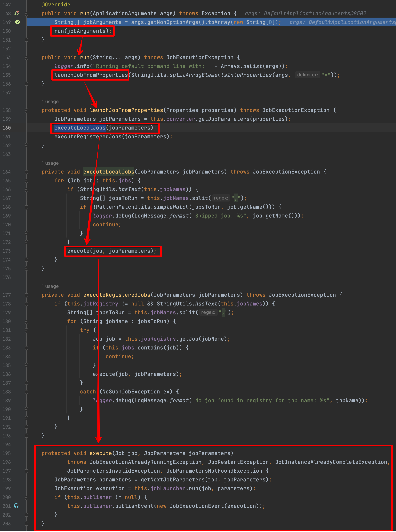Click the headphones event-listener icon on line 201

[x=16, y=506]
